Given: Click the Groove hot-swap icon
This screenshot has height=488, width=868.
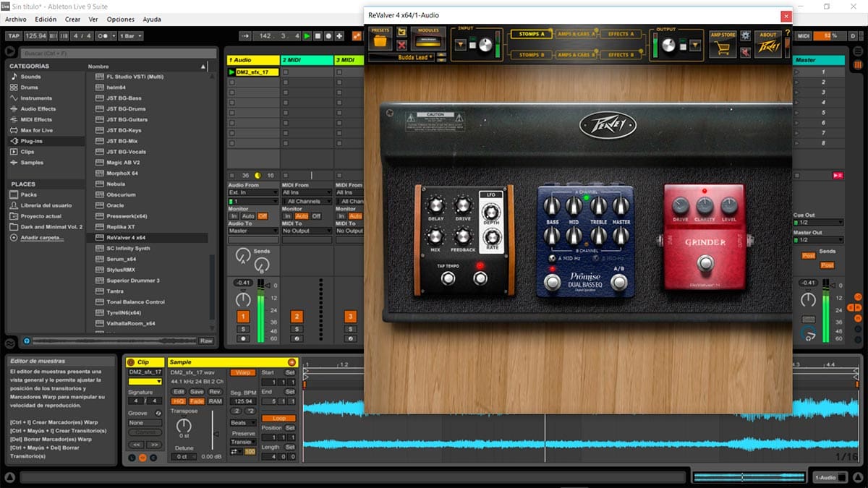Looking at the screenshot, I should click(160, 413).
